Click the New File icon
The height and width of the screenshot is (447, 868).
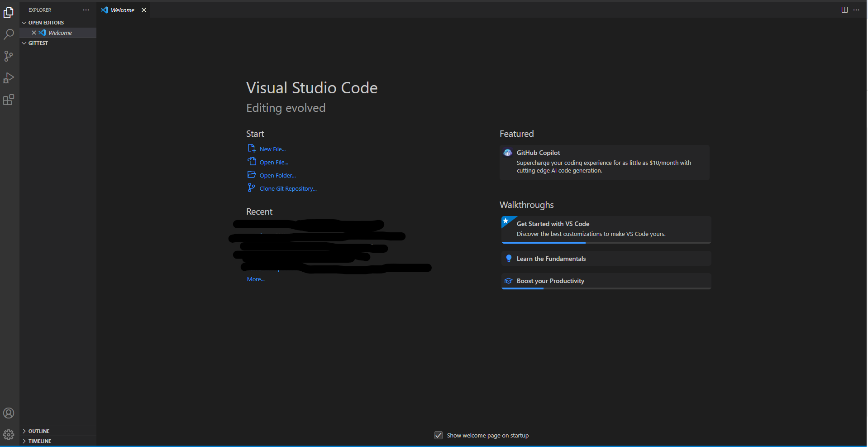[252, 149]
